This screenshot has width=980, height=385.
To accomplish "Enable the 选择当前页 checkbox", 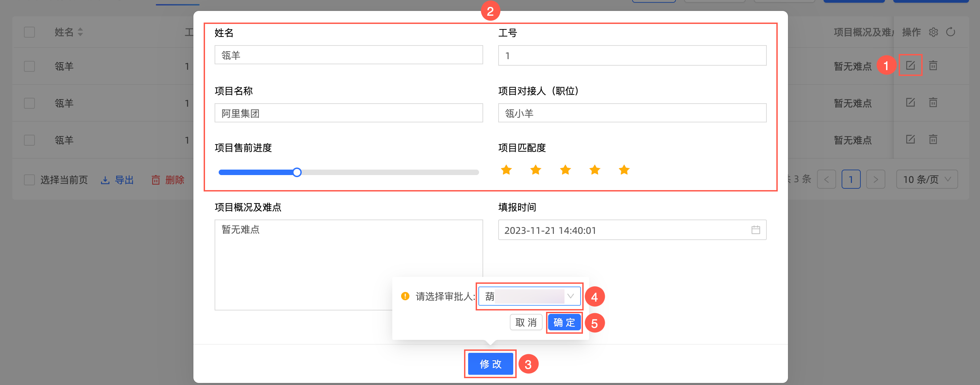I will [29, 180].
